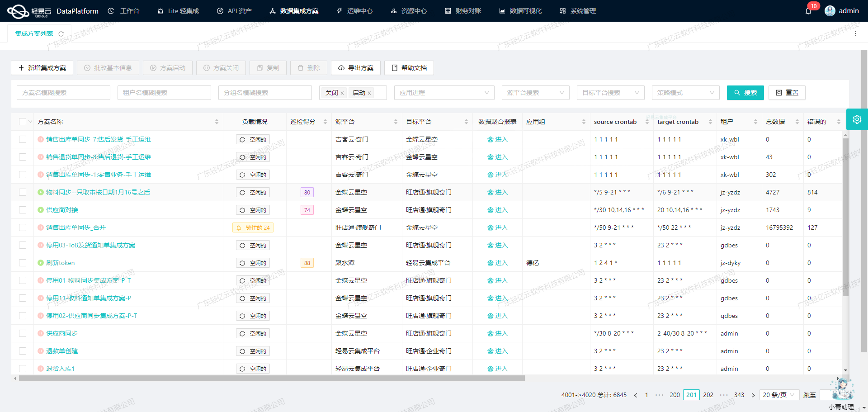The height and width of the screenshot is (412, 868).
Task: Sort by 租户 column arrows
Action: (x=755, y=122)
